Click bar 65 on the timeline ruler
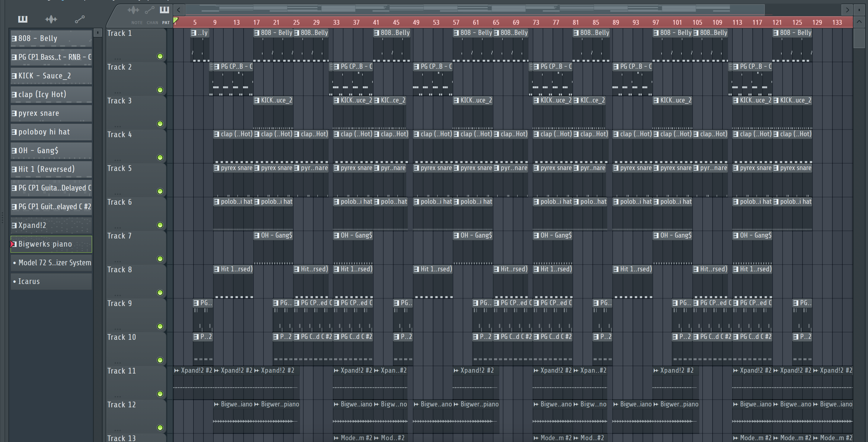 coord(496,23)
